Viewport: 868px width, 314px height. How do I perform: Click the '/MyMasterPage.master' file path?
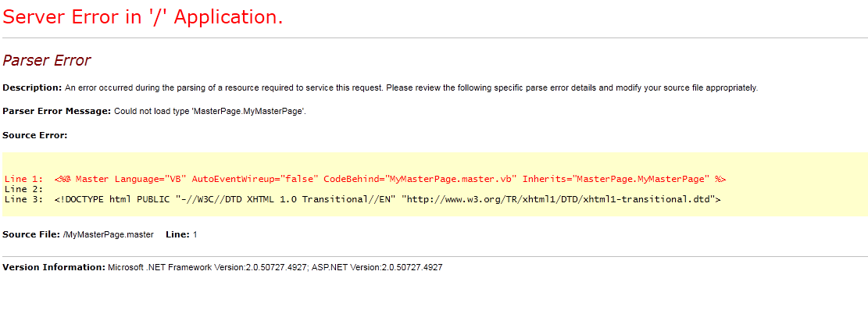[109, 235]
